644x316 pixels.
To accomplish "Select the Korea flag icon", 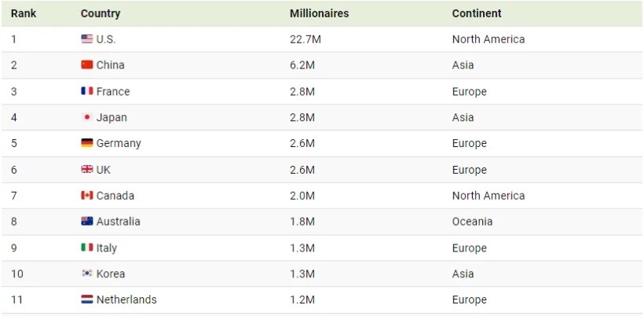I will [87, 274].
